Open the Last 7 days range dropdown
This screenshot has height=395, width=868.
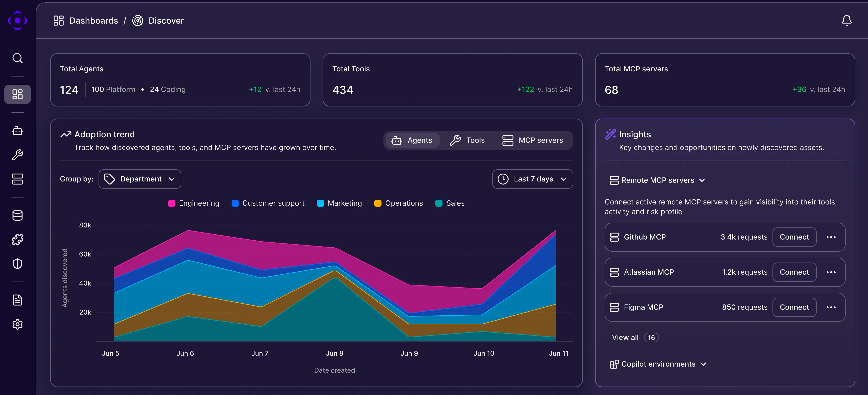click(x=532, y=179)
